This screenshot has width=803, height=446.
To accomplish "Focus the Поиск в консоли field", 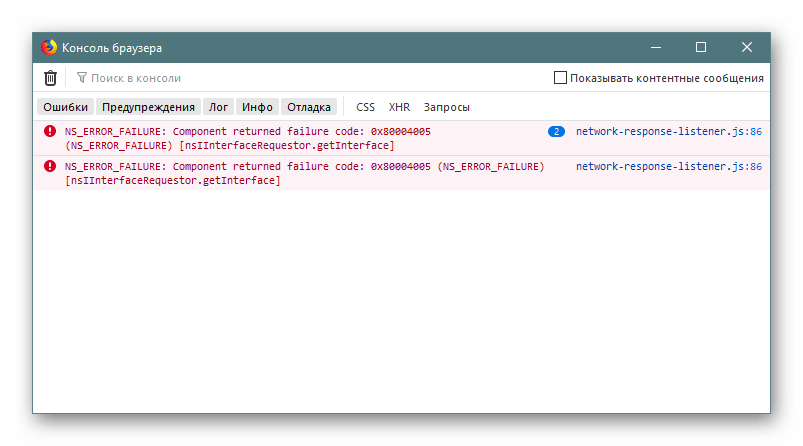I will [x=300, y=78].
